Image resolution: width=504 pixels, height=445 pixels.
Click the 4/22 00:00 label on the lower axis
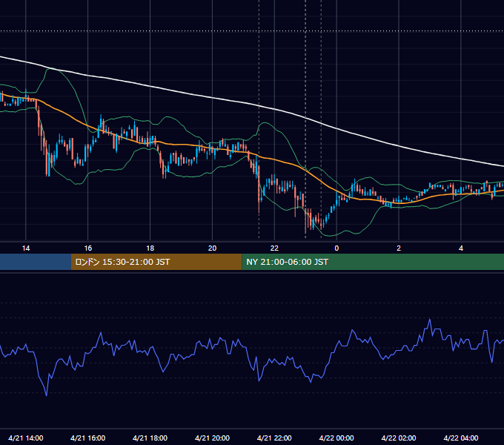[336, 438]
